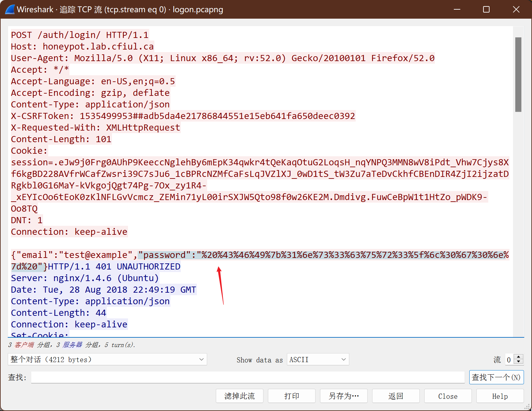Click the 滤掉此流 filter out stream button
Screen dimensions: 532x411
240,396
